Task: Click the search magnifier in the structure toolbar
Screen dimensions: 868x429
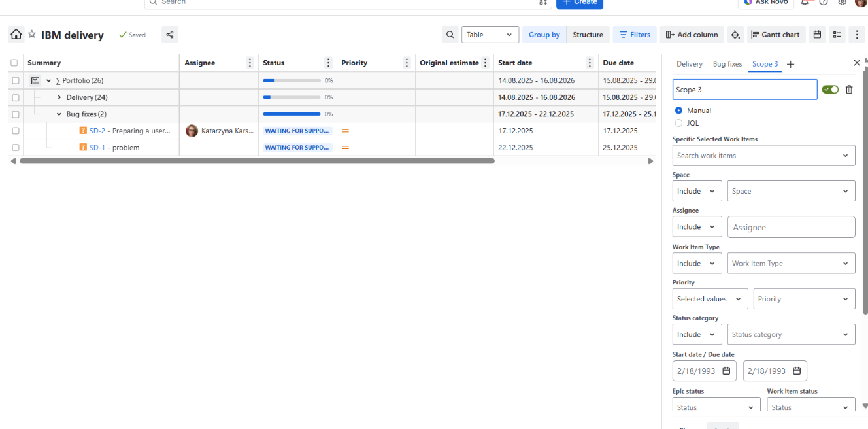Action: (450, 35)
